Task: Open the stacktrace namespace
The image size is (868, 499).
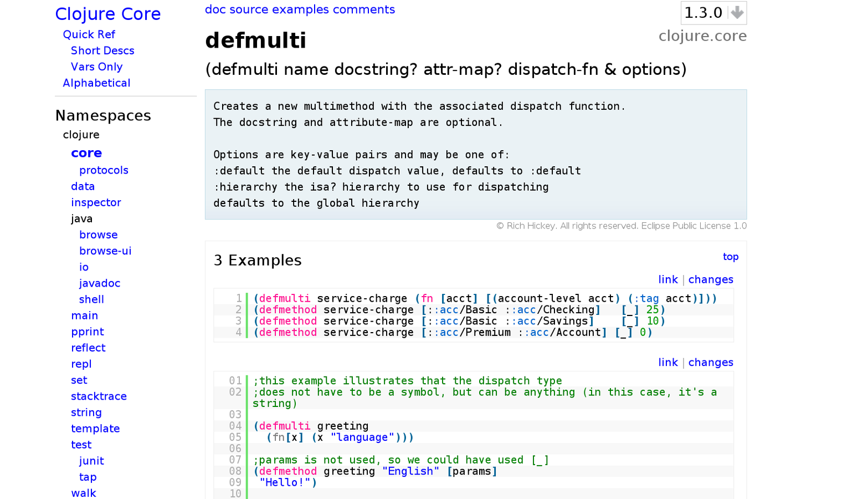Action: [99, 396]
